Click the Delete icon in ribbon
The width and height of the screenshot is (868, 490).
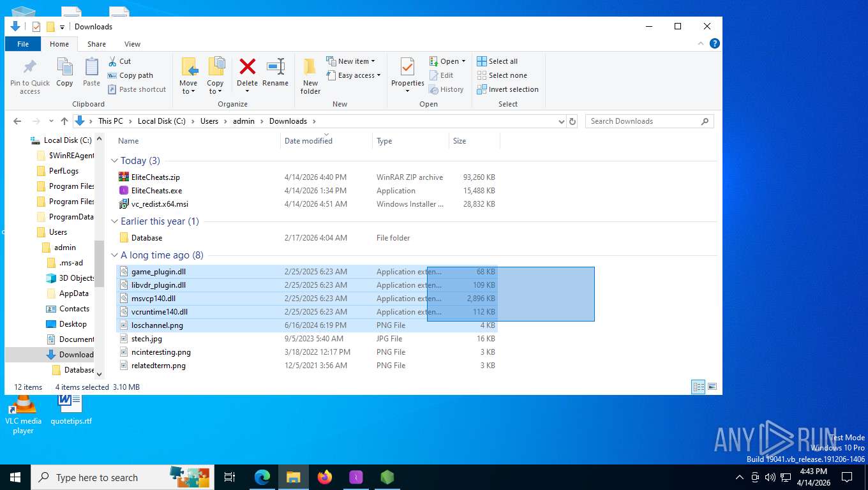[x=247, y=67]
